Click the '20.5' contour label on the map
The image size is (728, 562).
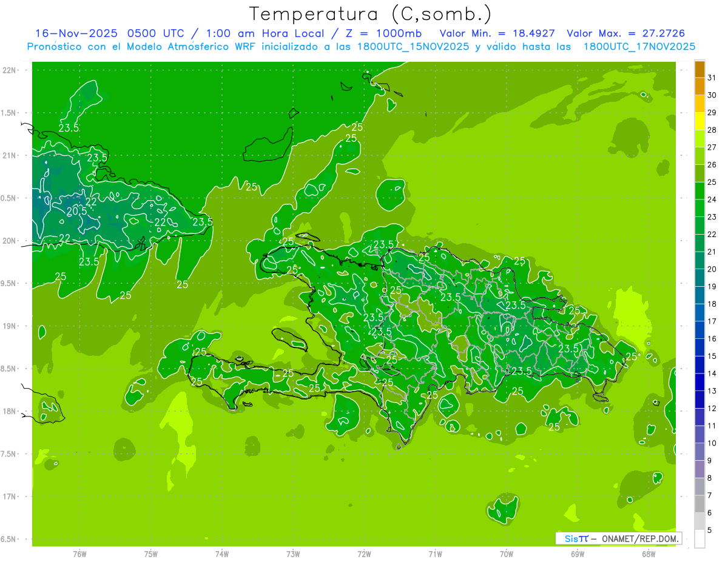(77, 211)
